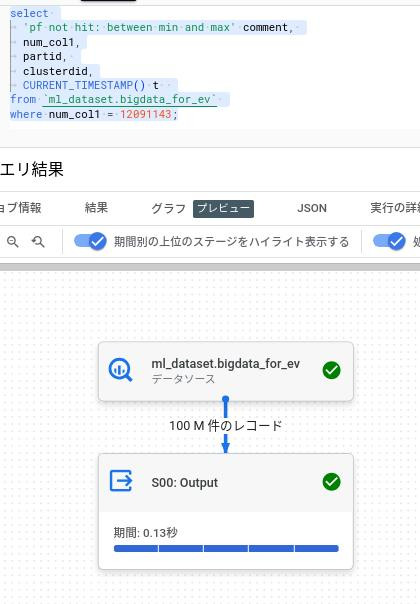
Task: Click the クエリ結果 heading
Action: [32, 169]
